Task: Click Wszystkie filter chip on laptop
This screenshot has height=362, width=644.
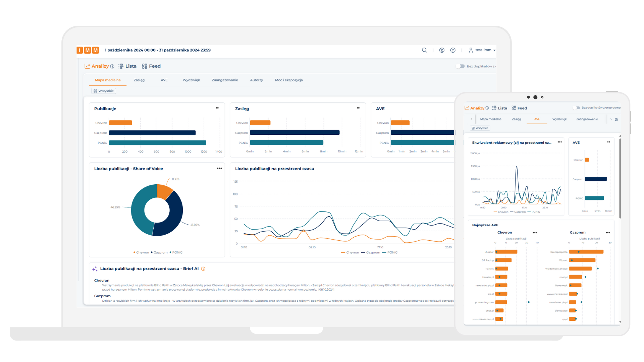Action: 104,91
